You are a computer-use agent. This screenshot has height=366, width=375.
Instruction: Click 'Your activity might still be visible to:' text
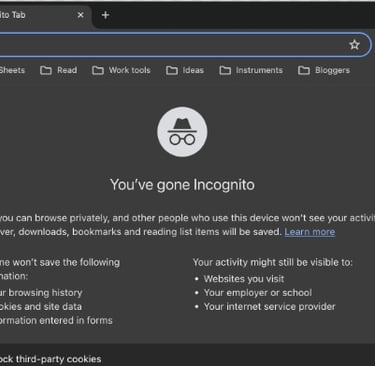[273, 262]
